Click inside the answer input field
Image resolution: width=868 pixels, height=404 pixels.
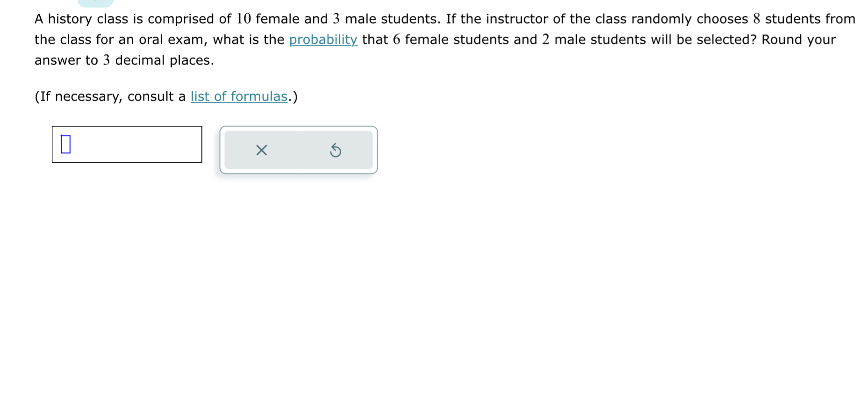click(x=126, y=145)
